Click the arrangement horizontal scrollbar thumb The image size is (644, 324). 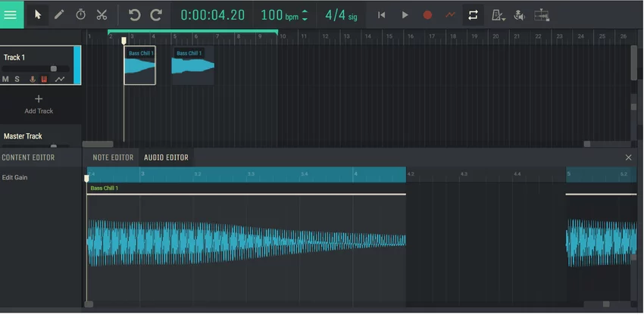(x=98, y=144)
